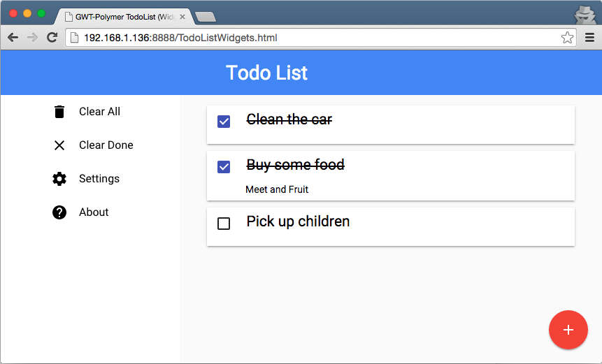Open the Chrome hamburger menu
The height and width of the screenshot is (364, 602).
tap(590, 38)
